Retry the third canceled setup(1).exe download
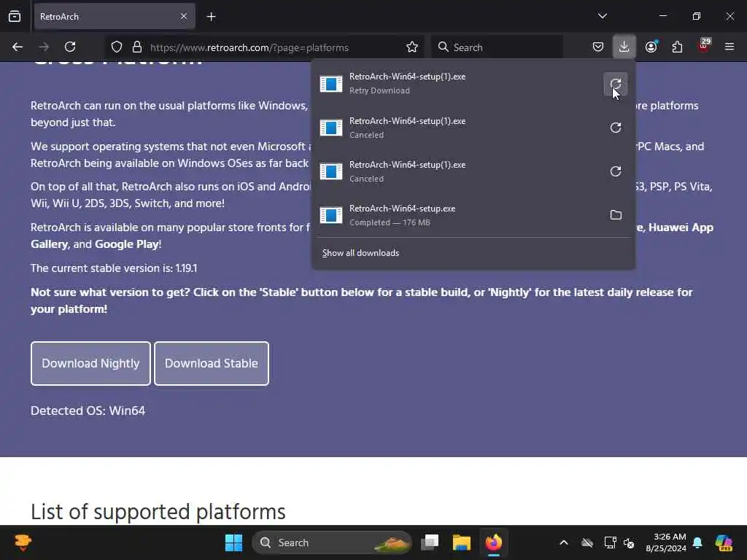 tap(616, 171)
